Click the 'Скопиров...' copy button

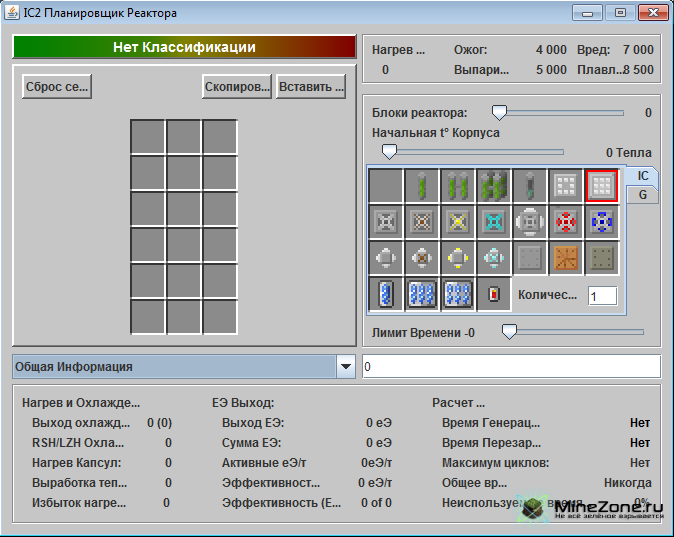pos(237,86)
